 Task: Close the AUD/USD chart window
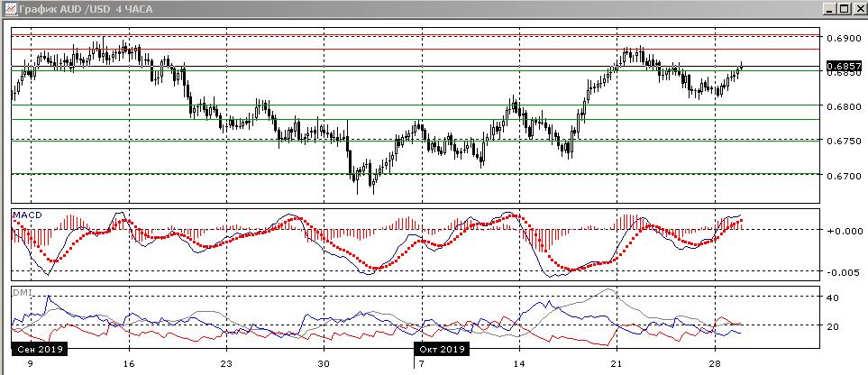(859, 8)
